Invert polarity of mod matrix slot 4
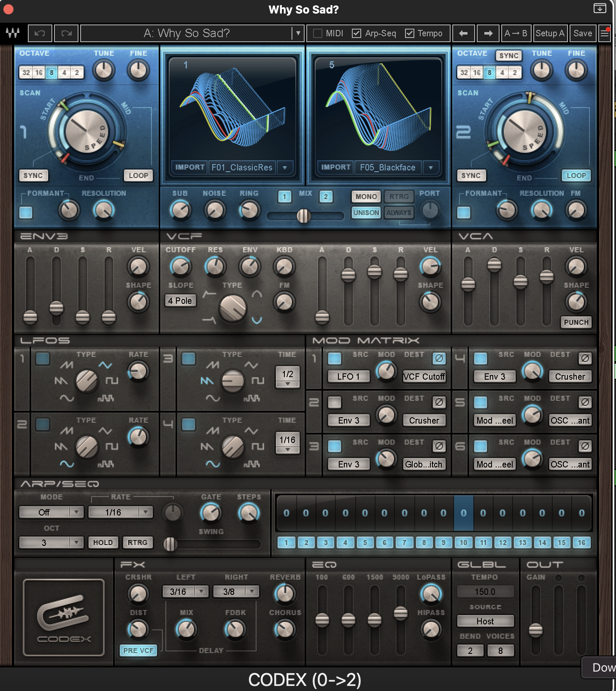Screen dimensions: 616x691 pyautogui.click(x=585, y=359)
